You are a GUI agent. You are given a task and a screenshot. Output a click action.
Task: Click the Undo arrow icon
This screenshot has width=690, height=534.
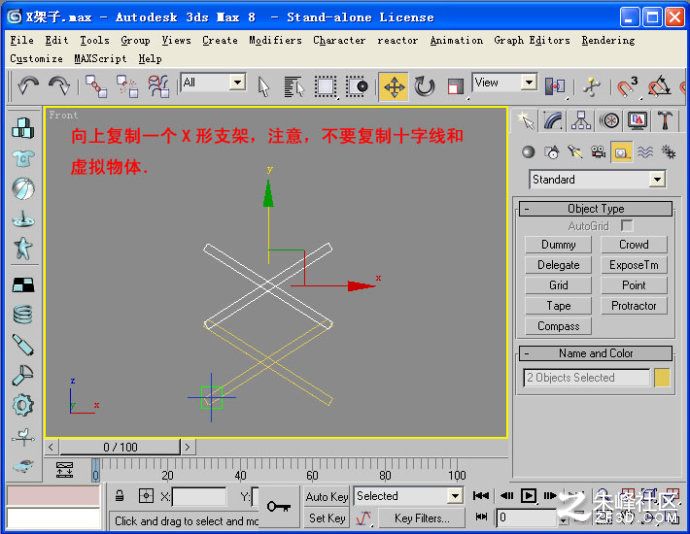point(28,86)
